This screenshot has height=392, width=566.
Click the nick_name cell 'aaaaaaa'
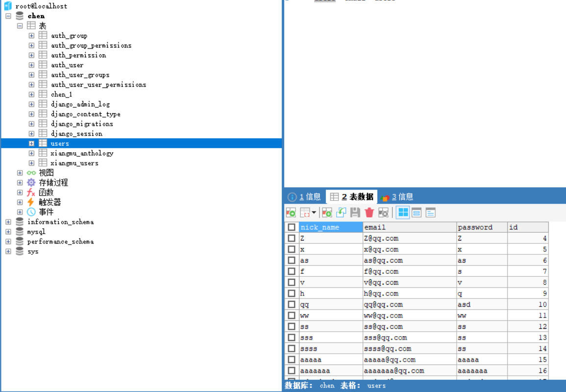(331, 371)
